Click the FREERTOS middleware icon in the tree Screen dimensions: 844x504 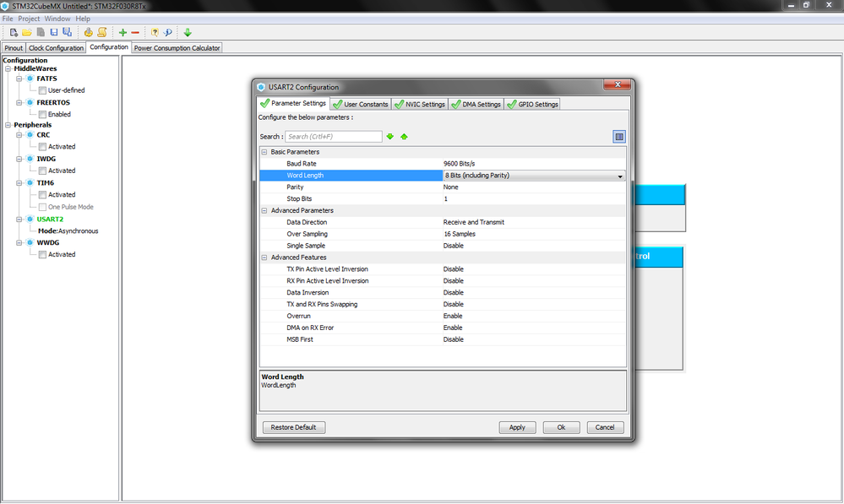30,102
